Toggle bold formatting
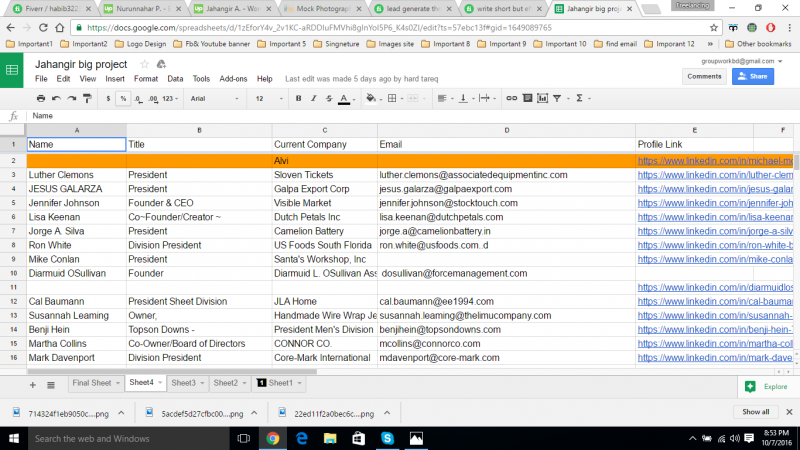800x450 pixels. tap(298, 98)
